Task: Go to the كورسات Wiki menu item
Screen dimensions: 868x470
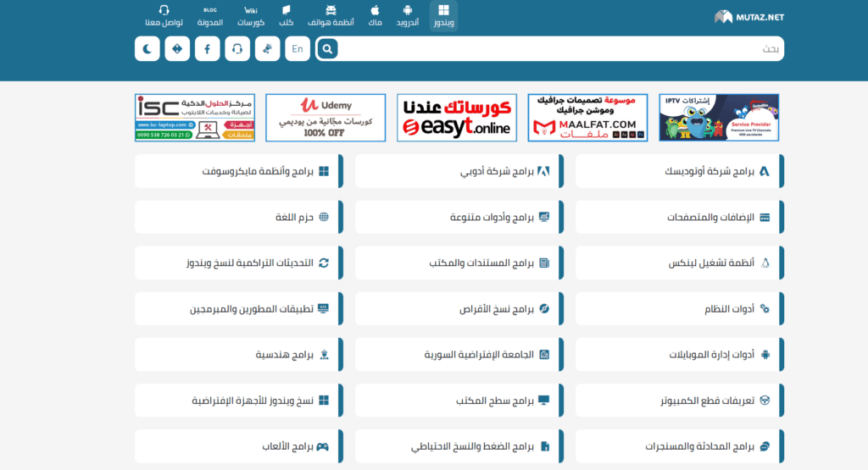Action: tap(250, 15)
